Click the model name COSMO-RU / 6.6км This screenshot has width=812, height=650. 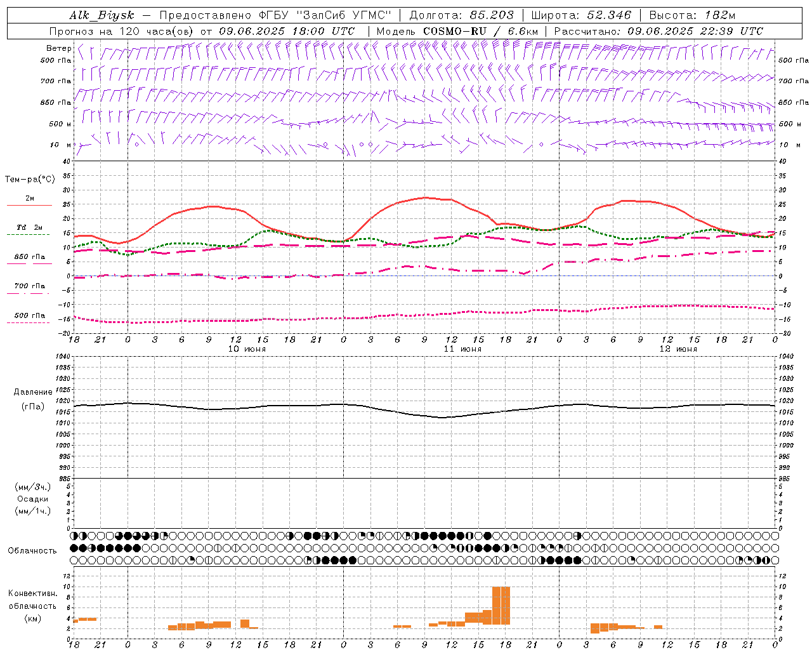click(480, 31)
